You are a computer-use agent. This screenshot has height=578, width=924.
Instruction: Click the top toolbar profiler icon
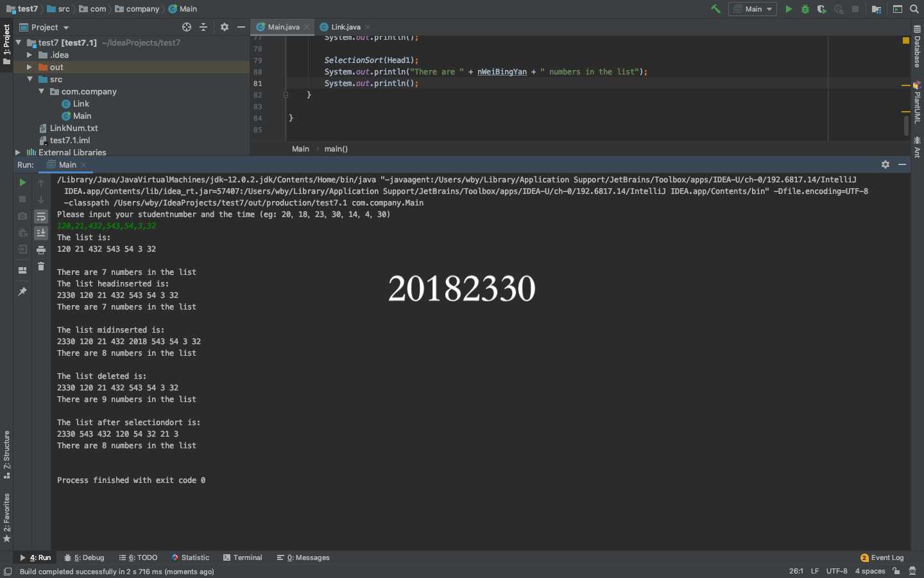(839, 9)
